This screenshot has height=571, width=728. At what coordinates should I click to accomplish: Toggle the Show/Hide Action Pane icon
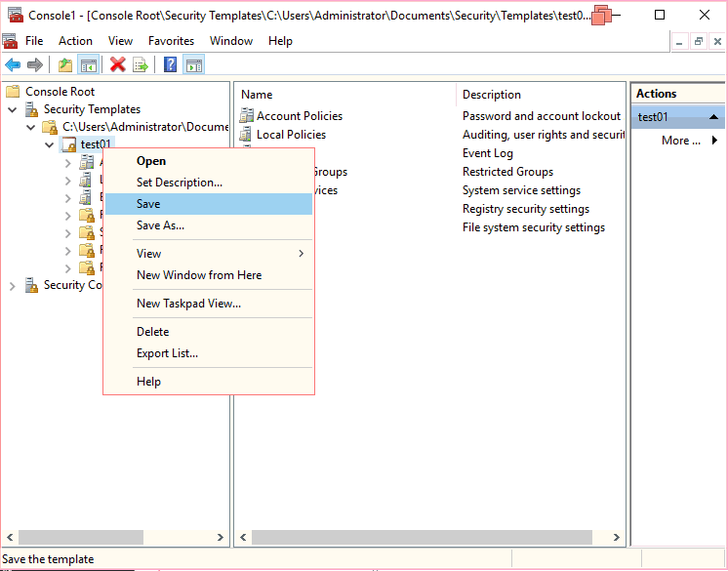[194, 64]
